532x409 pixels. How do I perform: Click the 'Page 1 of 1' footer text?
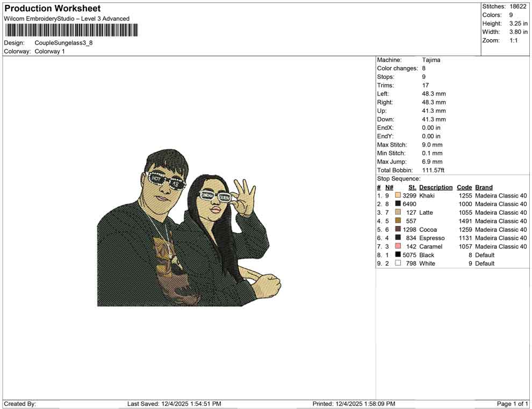tap(512, 404)
